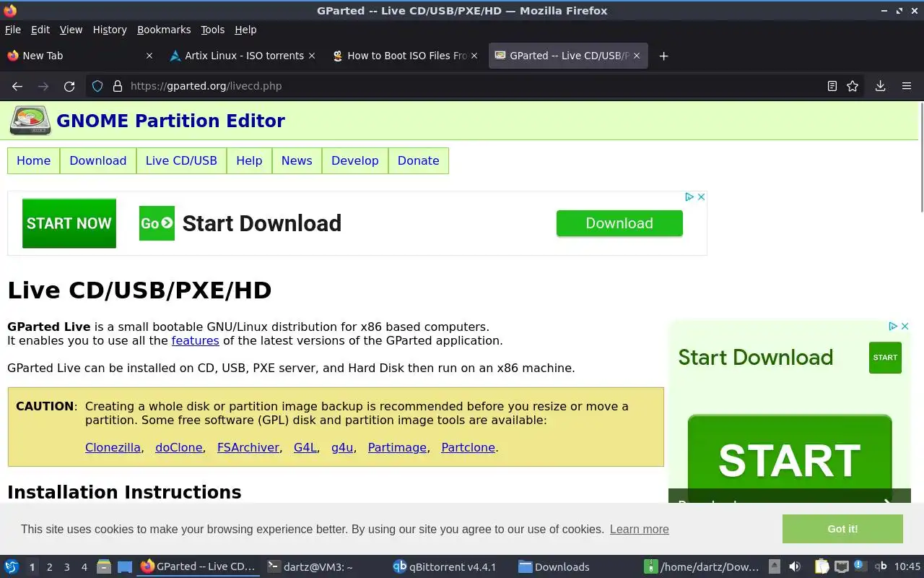Open the View menu

71,30
